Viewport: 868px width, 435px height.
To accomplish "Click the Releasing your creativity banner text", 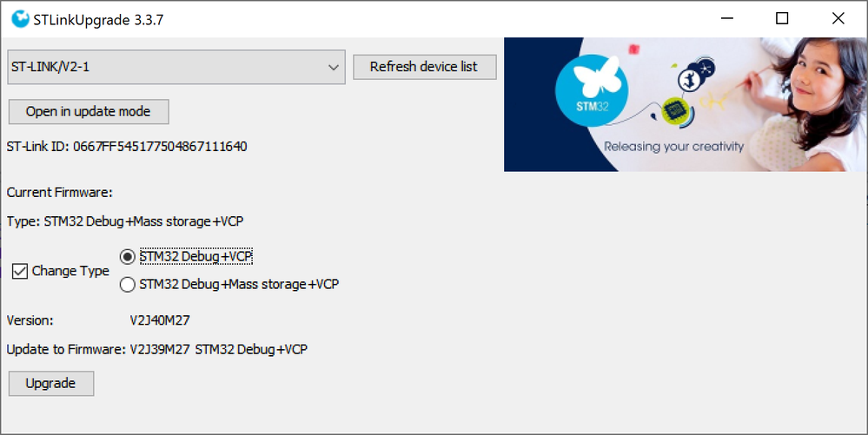I will (x=673, y=147).
